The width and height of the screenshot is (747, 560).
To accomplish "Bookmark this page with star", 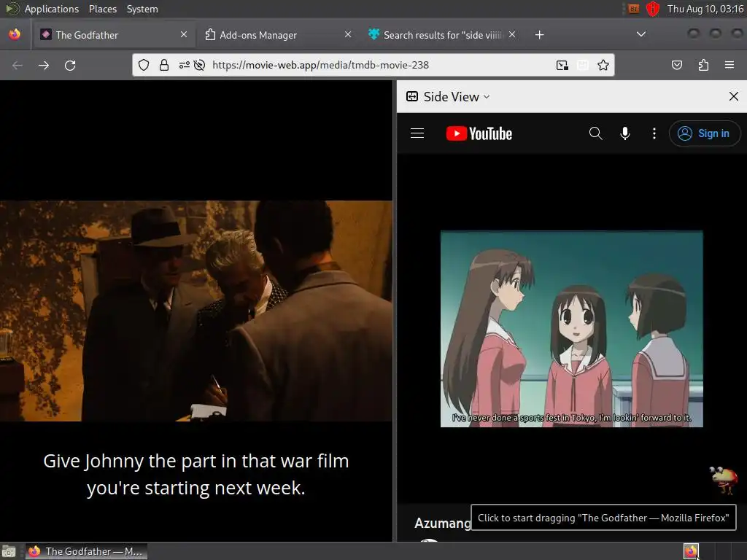I will (x=603, y=65).
